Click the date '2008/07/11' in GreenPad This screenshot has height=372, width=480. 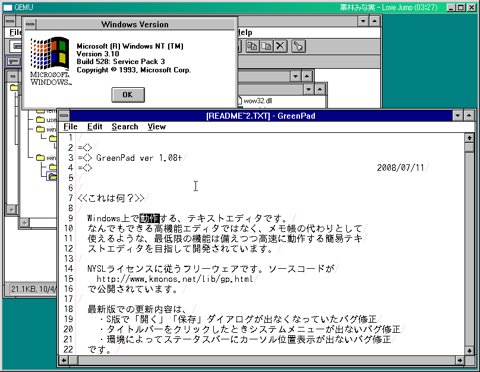pos(400,168)
